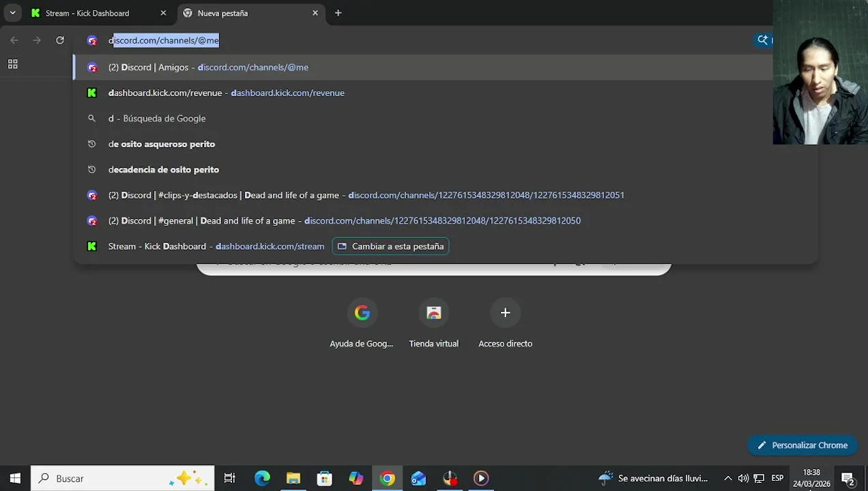The image size is (868, 491).
Task: Click the address bar URL field
Action: pyautogui.click(x=423, y=40)
